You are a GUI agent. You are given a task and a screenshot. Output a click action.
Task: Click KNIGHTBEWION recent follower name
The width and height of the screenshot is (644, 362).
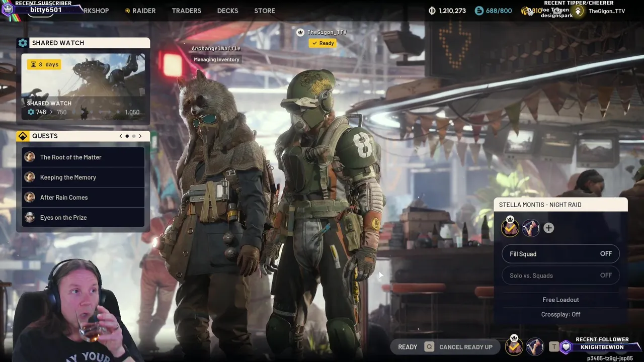(x=602, y=347)
